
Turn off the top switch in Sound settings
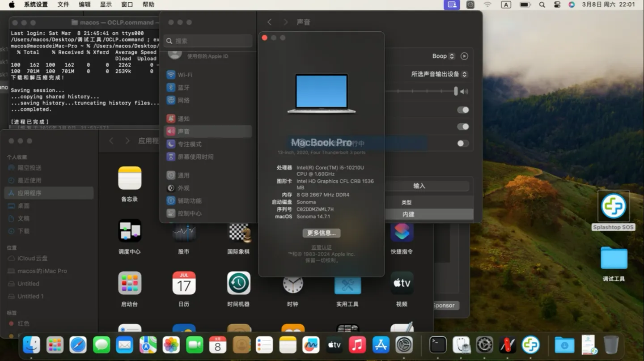click(462, 110)
